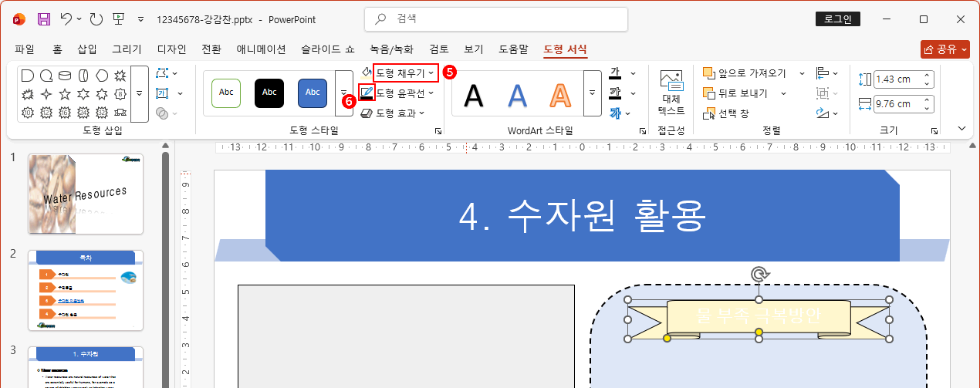Open the 도형 스타일 dialog launcher
The width and height of the screenshot is (980, 388).
(x=439, y=132)
